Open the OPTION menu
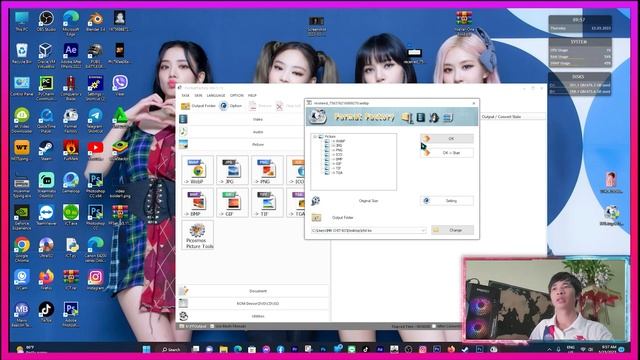Image resolution: width=640 pixels, height=360 pixels. tap(237, 96)
